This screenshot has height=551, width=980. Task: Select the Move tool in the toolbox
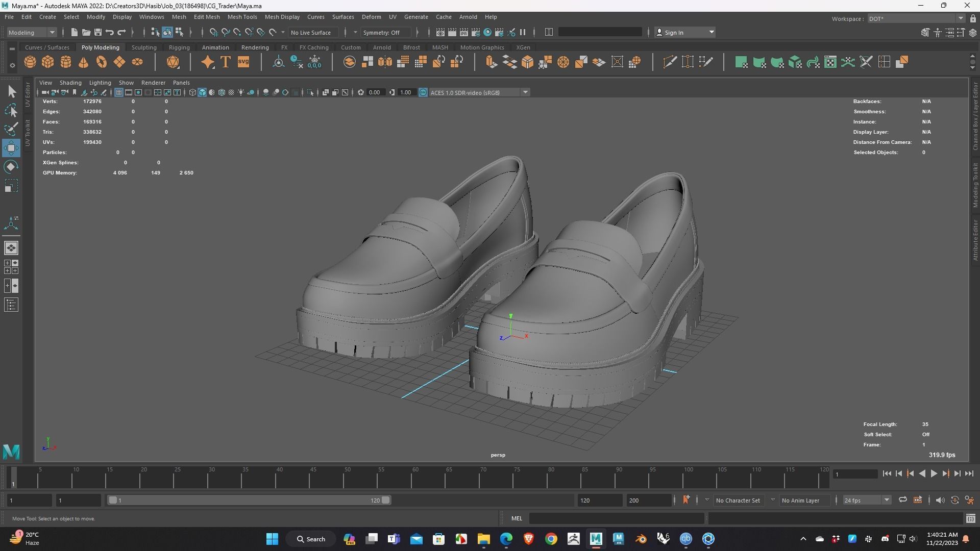11,148
